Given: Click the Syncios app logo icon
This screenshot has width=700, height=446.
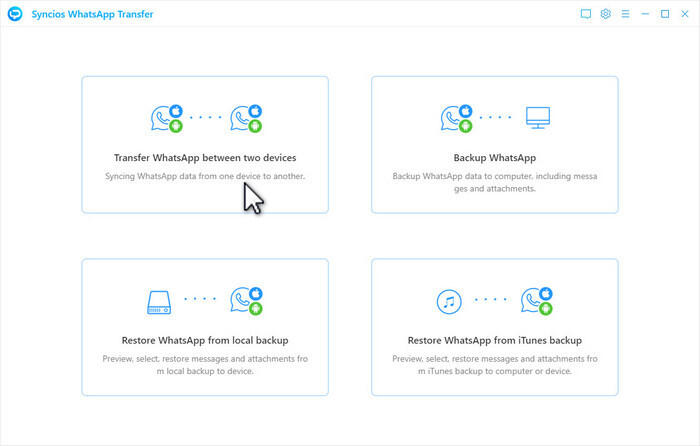Looking at the screenshot, I should [14, 14].
